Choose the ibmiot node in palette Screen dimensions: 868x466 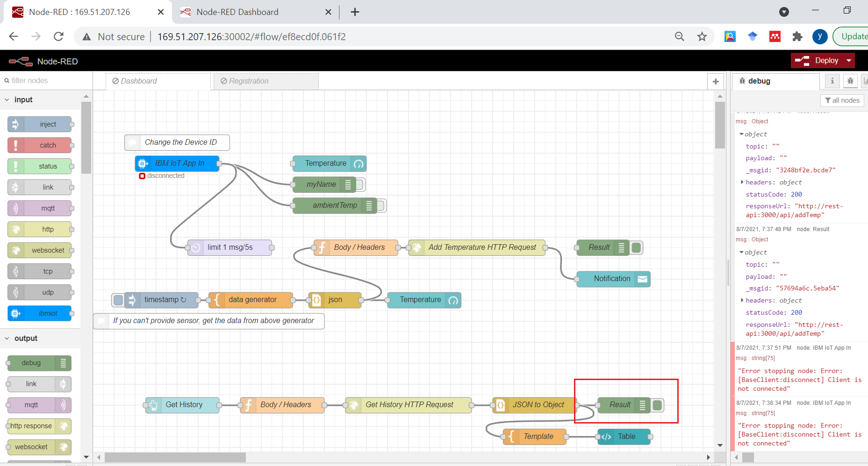40,313
